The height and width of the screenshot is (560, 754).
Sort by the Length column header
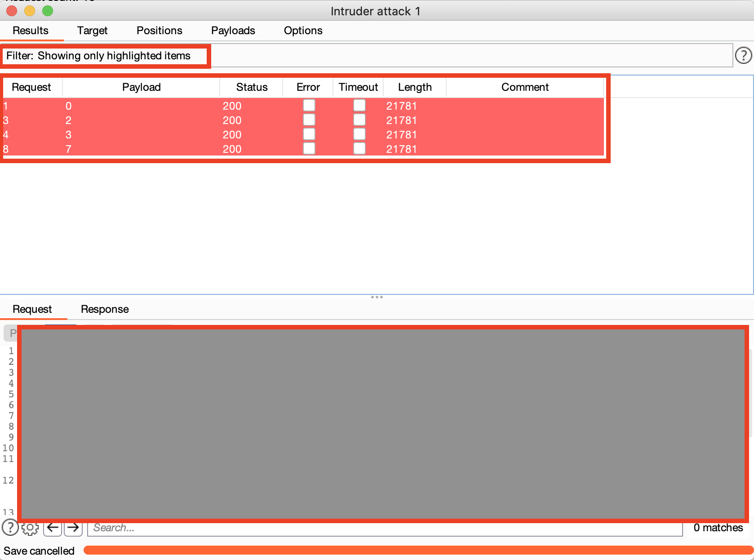tap(415, 87)
